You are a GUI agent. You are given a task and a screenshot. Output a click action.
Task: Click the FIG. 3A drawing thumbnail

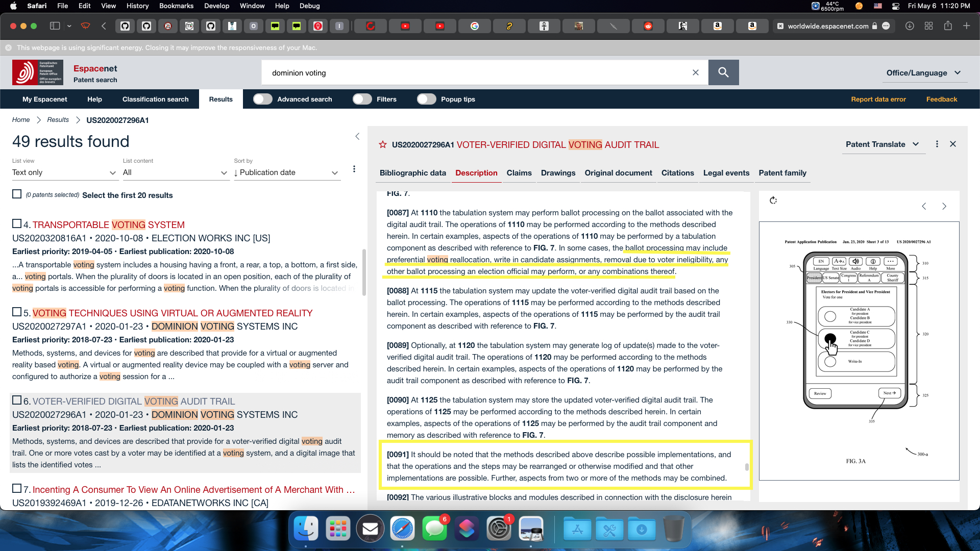[859, 350]
